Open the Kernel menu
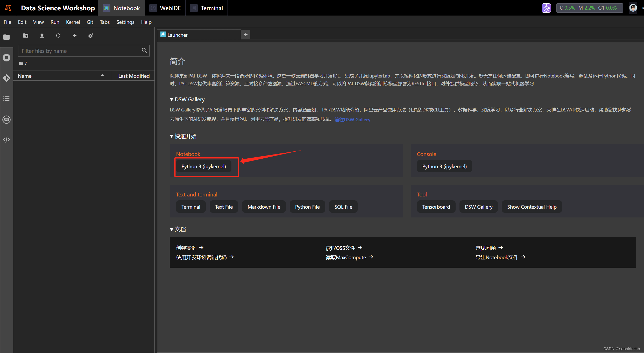The height and width of the screenshot is (353, 644). point(73,22)
